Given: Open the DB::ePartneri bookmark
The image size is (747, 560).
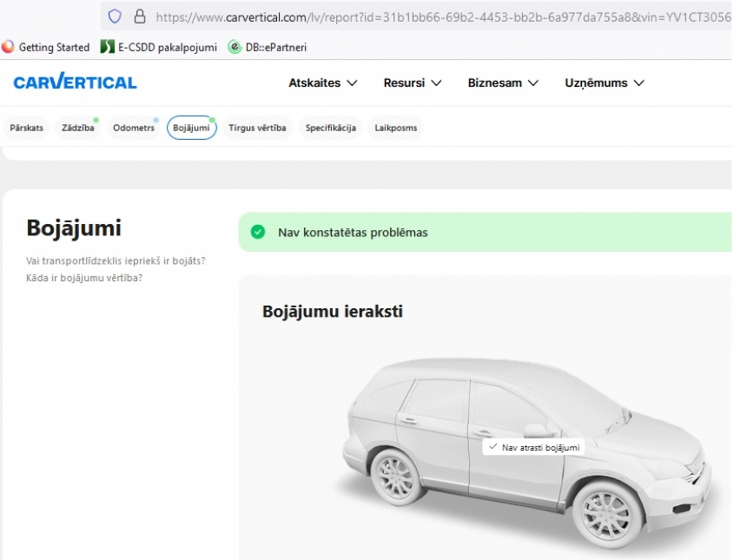Looking at the screenshot, I should [268, 47].
